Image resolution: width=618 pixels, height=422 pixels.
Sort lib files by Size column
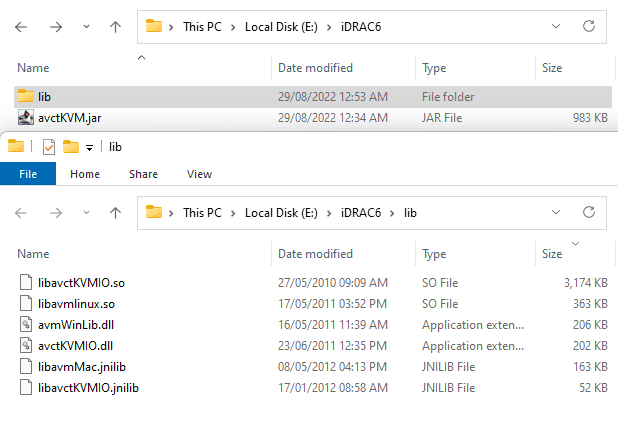(552, 254)
